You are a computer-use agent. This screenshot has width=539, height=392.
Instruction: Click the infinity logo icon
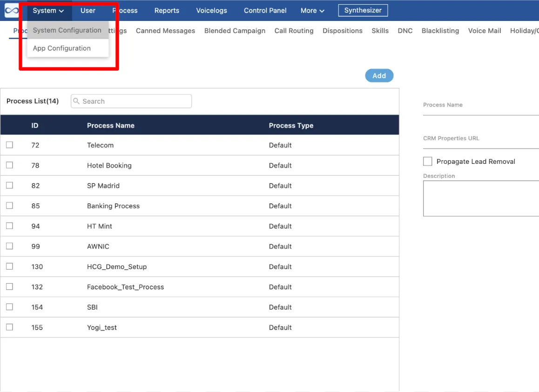(12, 10)
